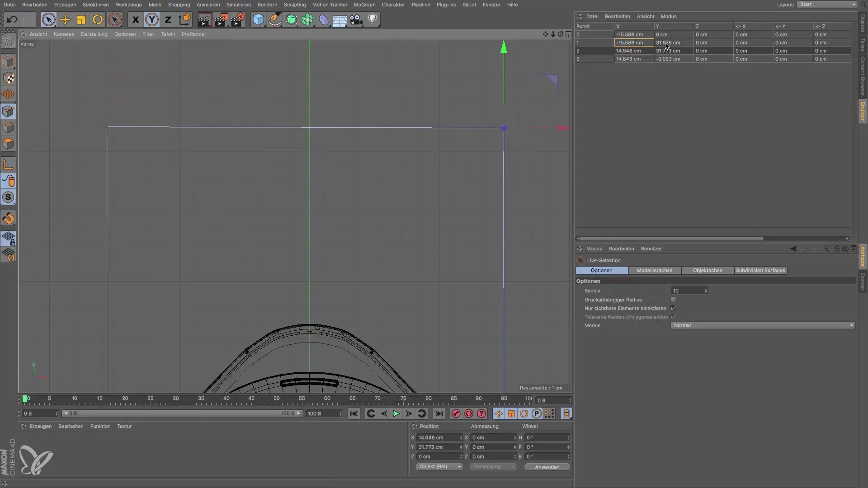Screen dimensions: 868x488
Task: Select the Spline Pen tool icon
Action: click(x=274, y=20)
